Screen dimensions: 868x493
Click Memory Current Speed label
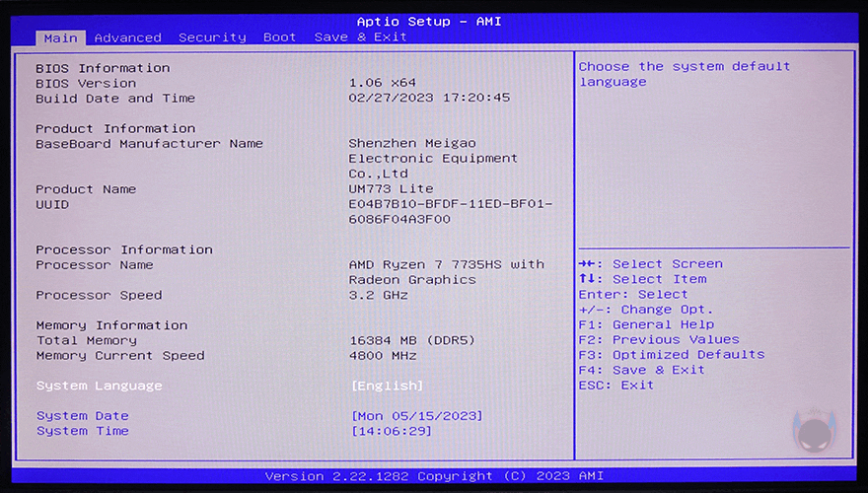[x=120, y=355]
